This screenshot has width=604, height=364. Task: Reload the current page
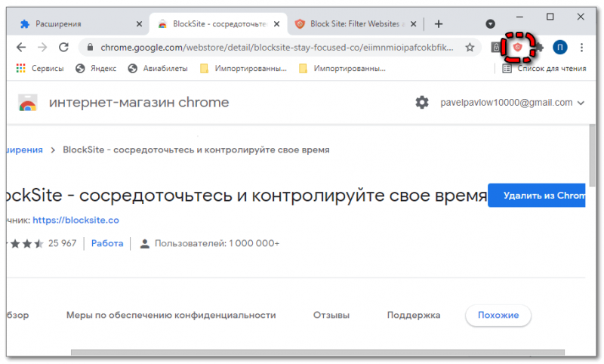click(x=63, y=48)
